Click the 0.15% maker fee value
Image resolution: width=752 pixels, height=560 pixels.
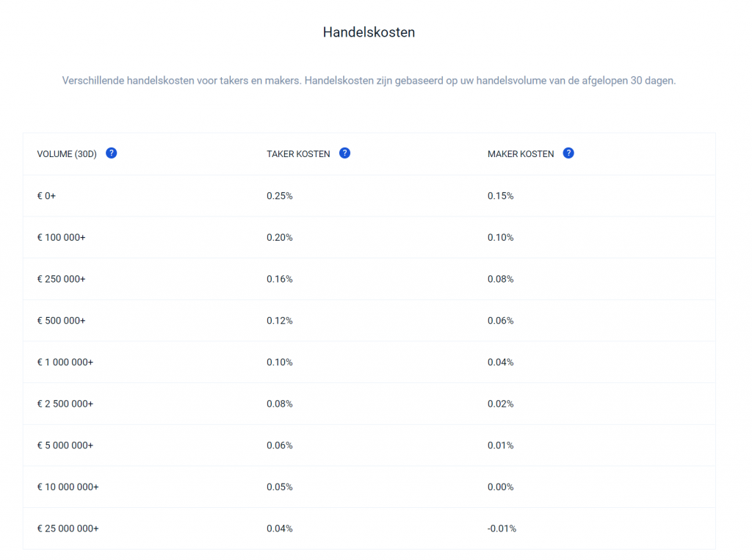pyautogui.click(x=501, y=196)
